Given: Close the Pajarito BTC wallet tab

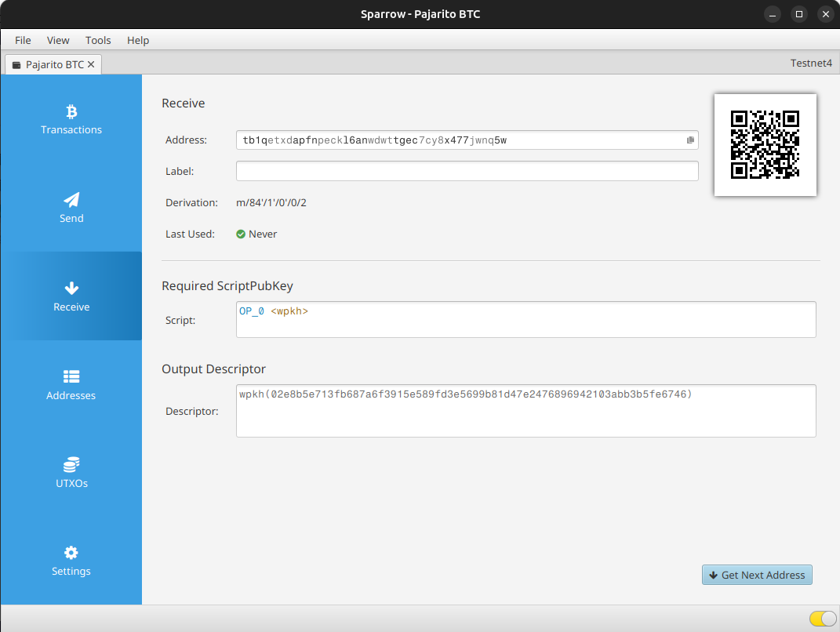Looking at the screenshot, I should coord(91,64).
